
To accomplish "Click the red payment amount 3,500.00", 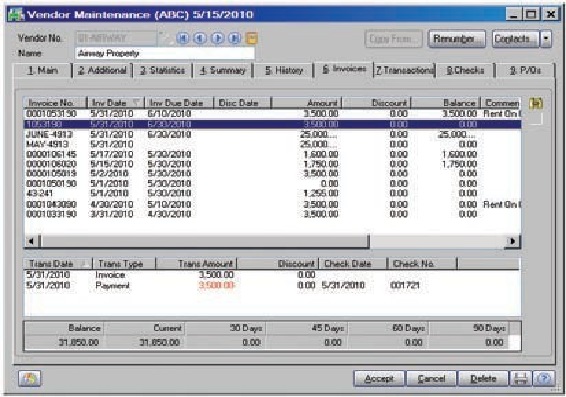I will point(217,285).
